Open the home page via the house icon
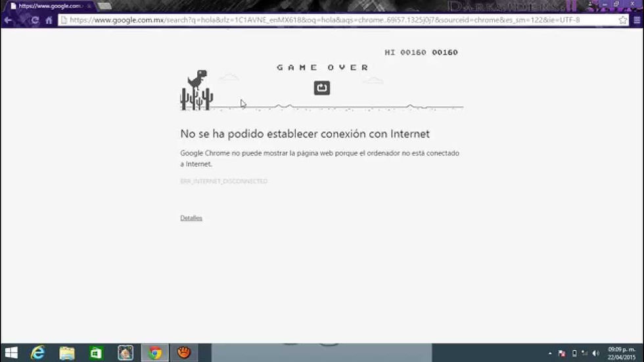Screen dimensions: 644x362 pyautogui.click(x=49, y=20)
